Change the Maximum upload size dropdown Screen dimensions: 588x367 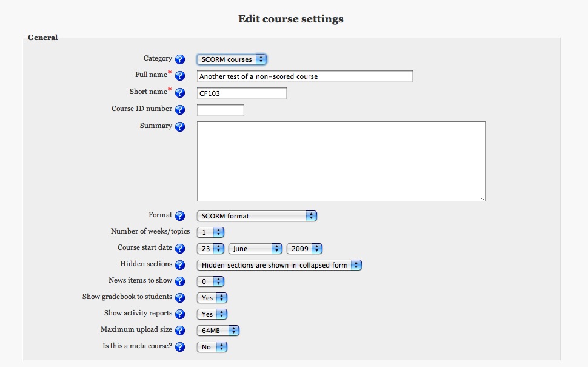pyautogui.click(x=218, y=331)
